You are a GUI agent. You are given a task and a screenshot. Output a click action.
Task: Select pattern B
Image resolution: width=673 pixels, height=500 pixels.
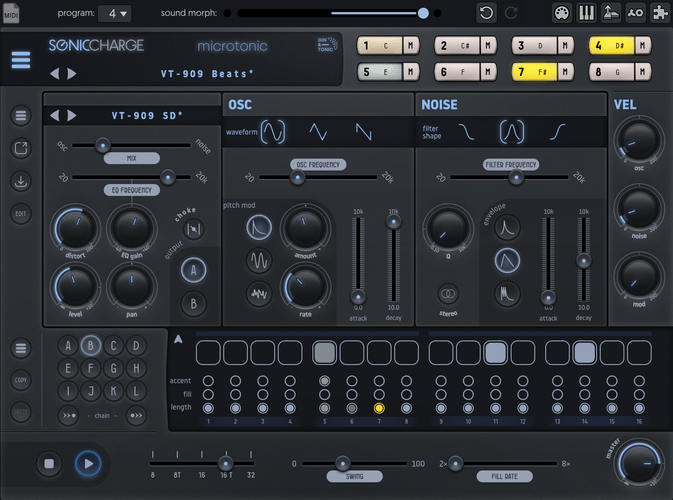point(91,345)
